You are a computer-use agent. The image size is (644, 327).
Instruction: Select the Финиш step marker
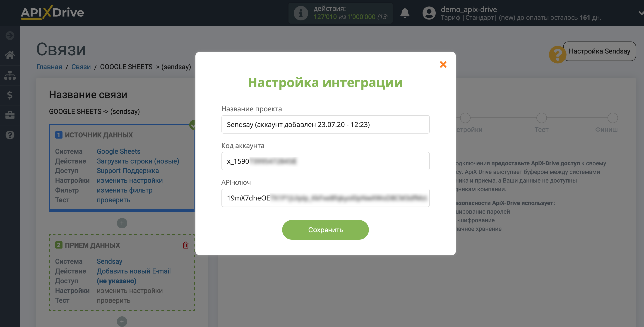(x=613, y=118)
